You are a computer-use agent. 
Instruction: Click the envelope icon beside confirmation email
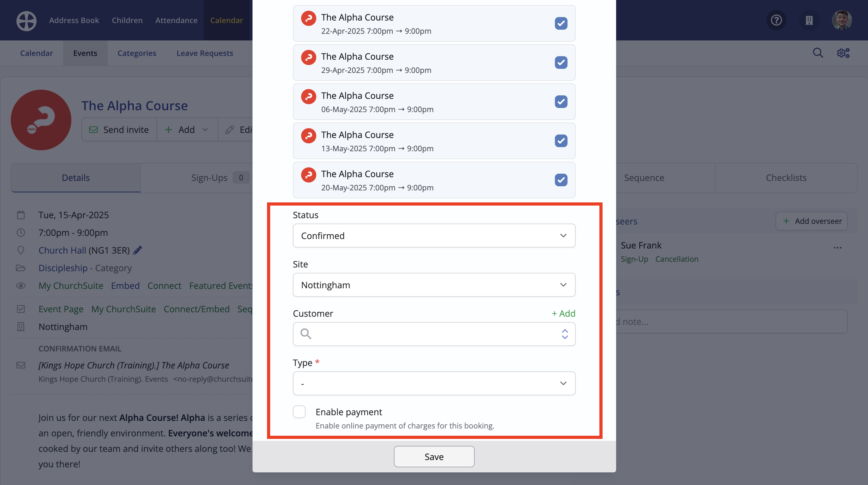(x=21, y=365)
